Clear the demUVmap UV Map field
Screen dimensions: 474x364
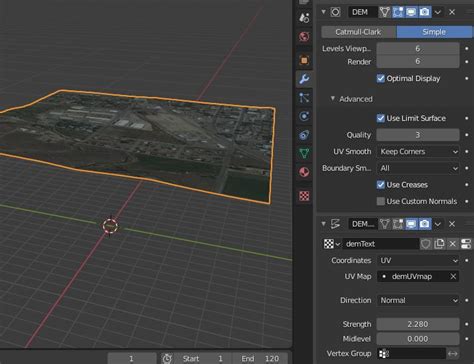coord(453,276)
